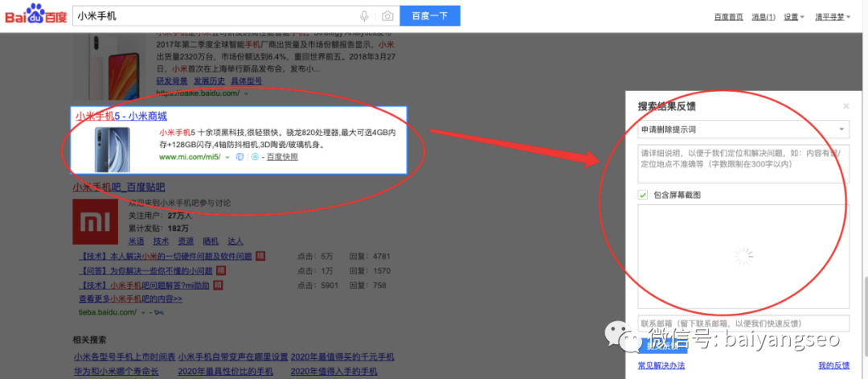The width and height of the screenshot is (868, 379).
Task: Open related search 小米手机自带变声在哪里设置
Action: coord(233,356)
